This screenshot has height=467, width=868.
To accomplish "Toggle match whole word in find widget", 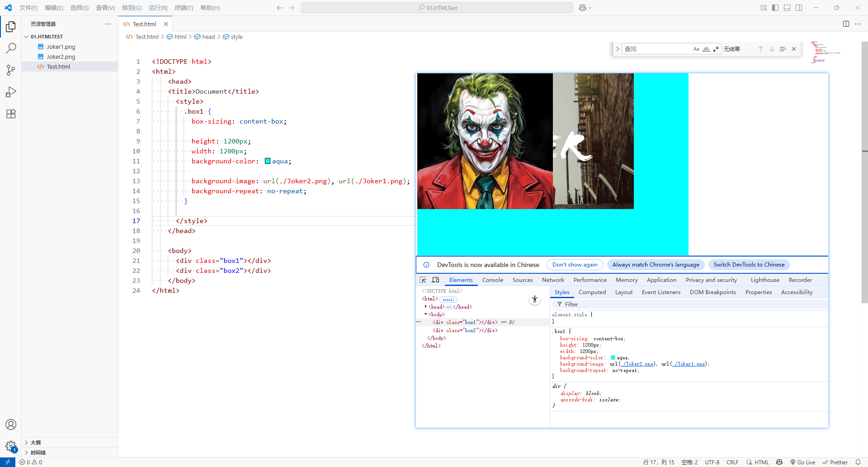I will pos(706,49).
